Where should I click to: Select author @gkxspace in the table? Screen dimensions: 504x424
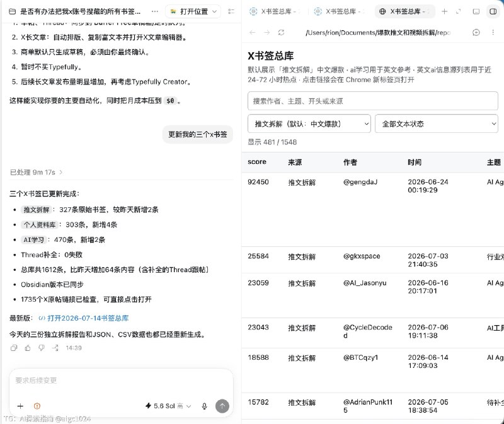click(x=362, y=256)
